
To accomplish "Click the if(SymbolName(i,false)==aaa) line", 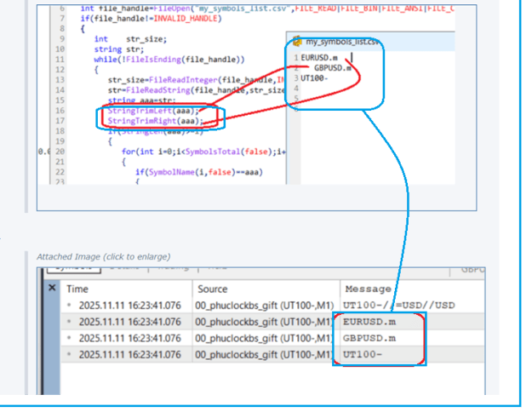I will [199, 172].
